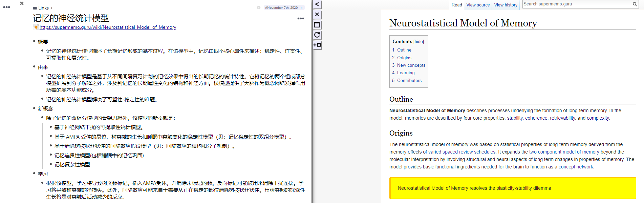Viewport: 644px width, 203px height.
Task: Maximize the side web panel
Action: click(x=317, y=25)
